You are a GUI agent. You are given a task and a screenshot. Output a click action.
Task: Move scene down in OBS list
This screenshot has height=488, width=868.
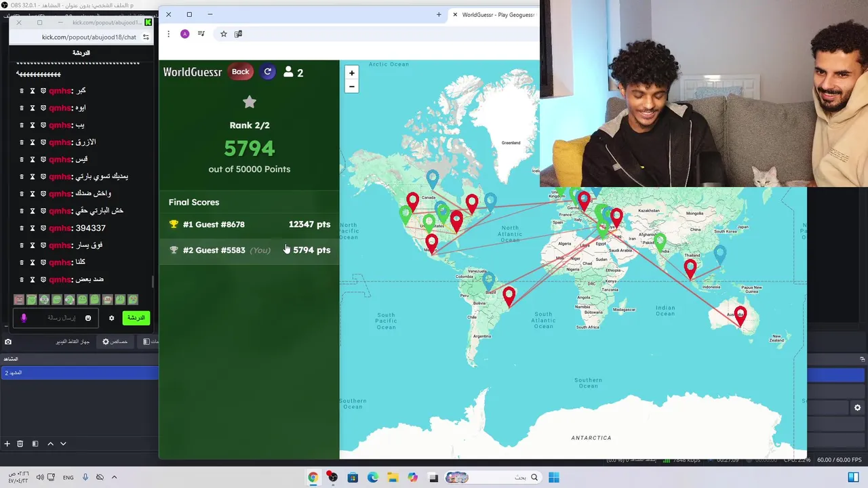[63, 444]
